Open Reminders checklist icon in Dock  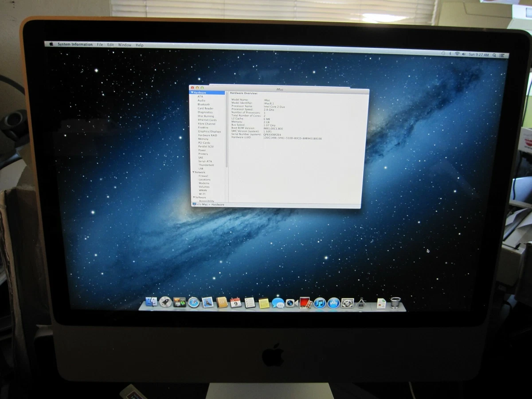pyautogui.click(x=250, y=303)
